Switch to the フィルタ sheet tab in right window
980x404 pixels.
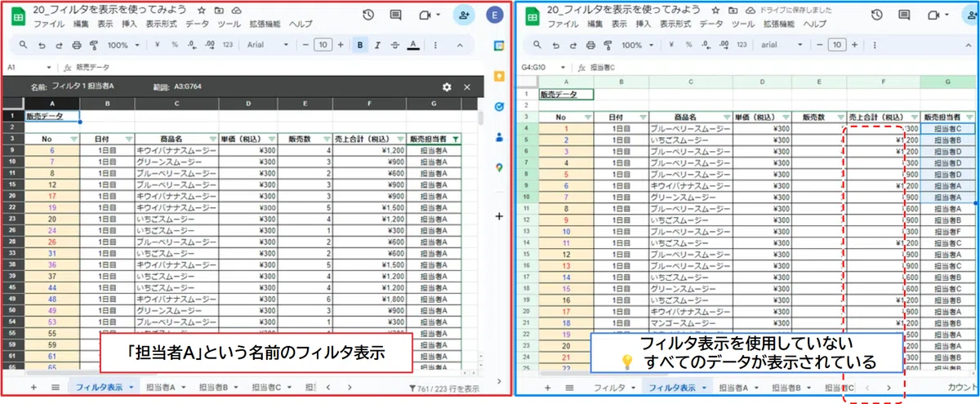pyautogui.click(x=609, y=387)
